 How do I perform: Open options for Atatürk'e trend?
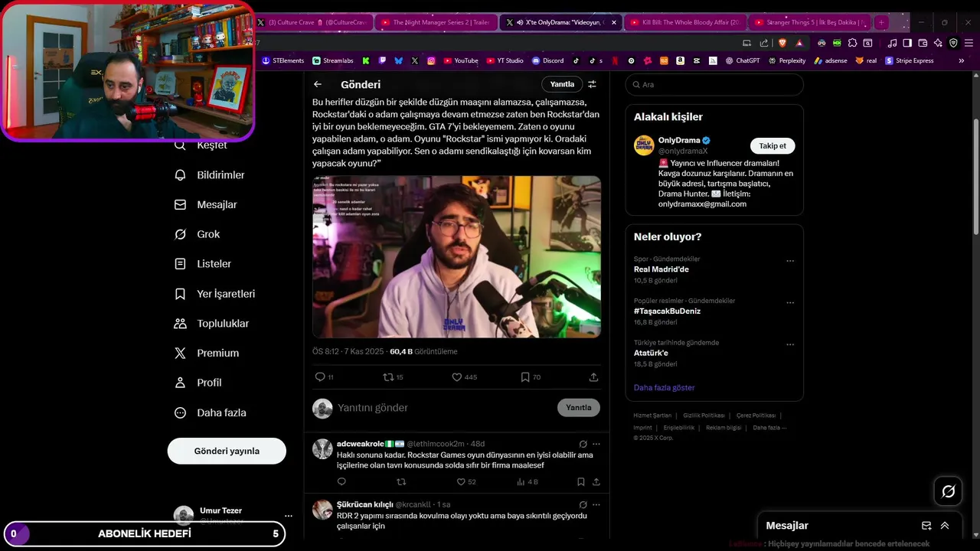790,344
